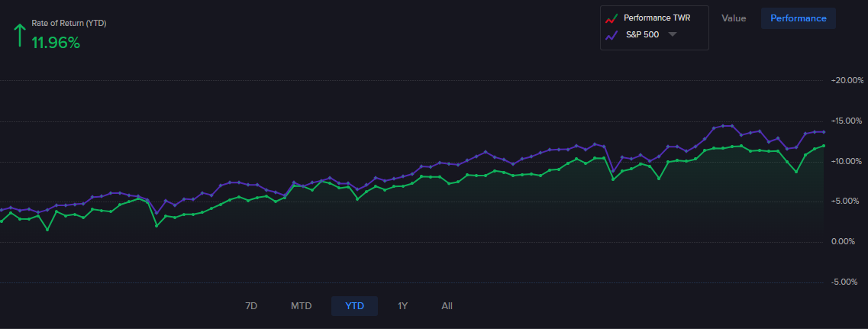Switch to the Value view
This screenshot has height=329, width=868.
[734, 18]
